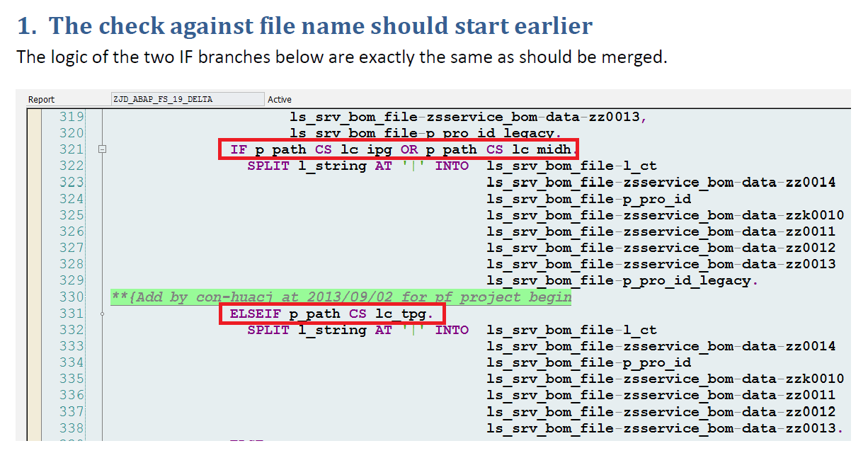Select line number 326

coord(72,231)
